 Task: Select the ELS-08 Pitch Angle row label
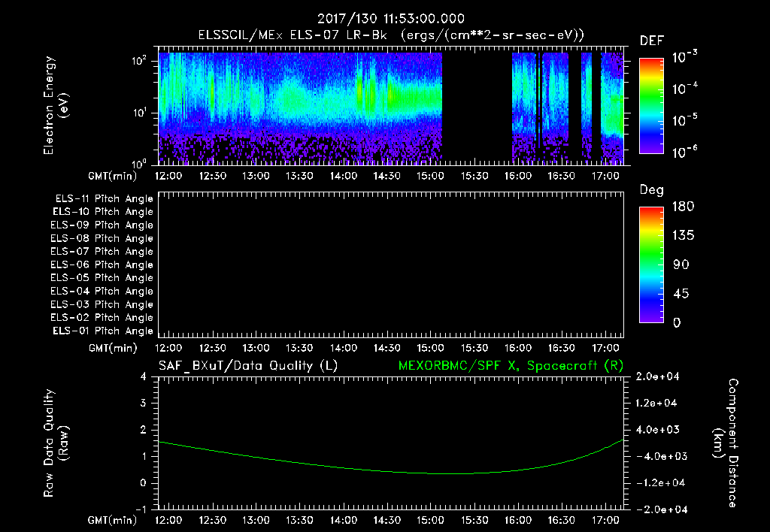102,238
